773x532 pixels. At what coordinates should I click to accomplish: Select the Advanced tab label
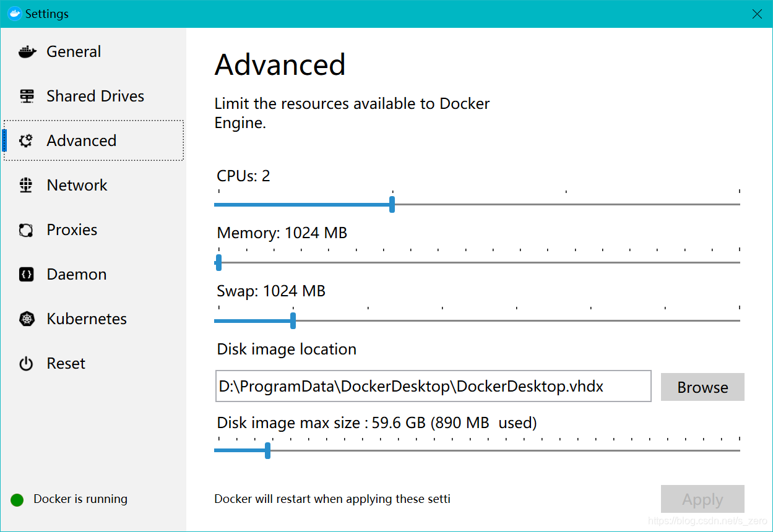pos(82,141)
